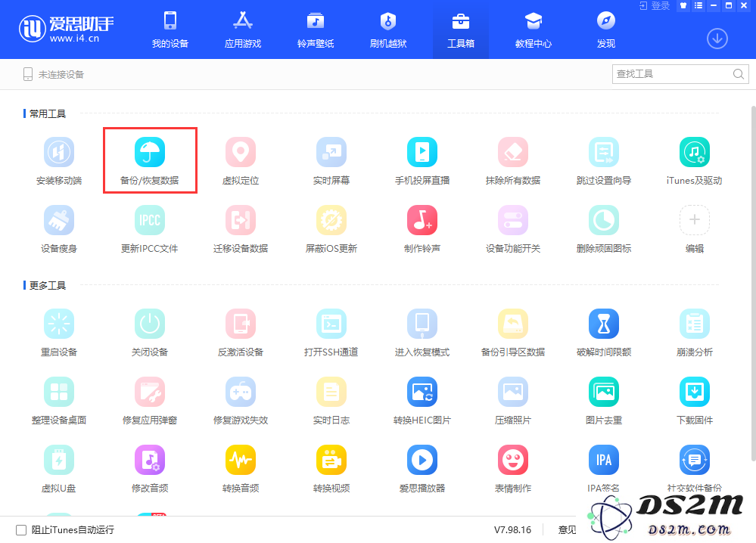This screenshot has height=543, width=756.
Task: Open 社交软件备份 tool
Action: (x=694, y=470)
